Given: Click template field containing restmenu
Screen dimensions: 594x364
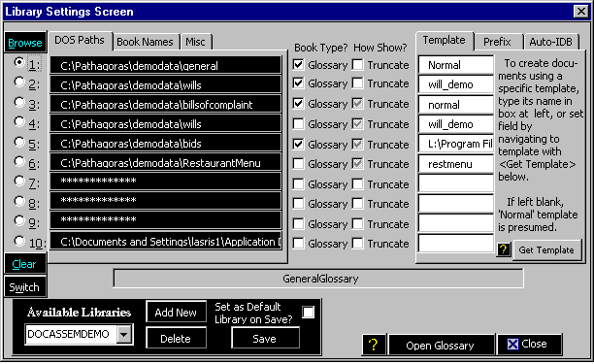Looking at the screenshot, I should 456,164.
